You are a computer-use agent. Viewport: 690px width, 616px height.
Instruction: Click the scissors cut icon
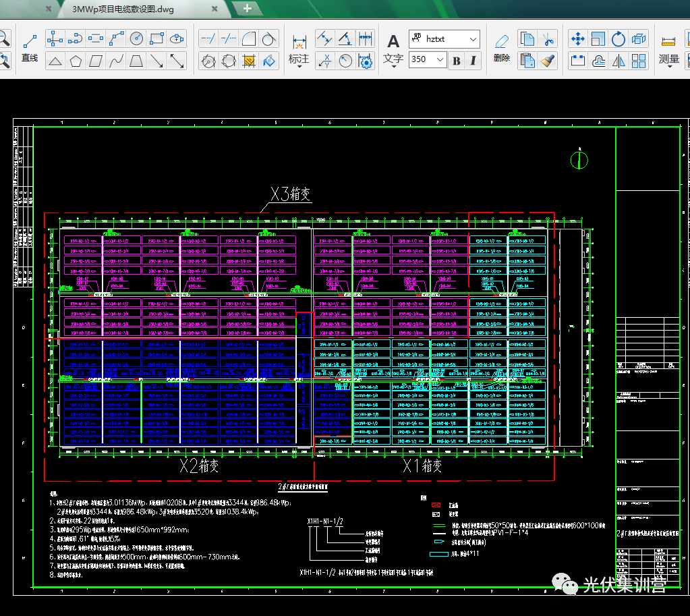click(548, 38)
